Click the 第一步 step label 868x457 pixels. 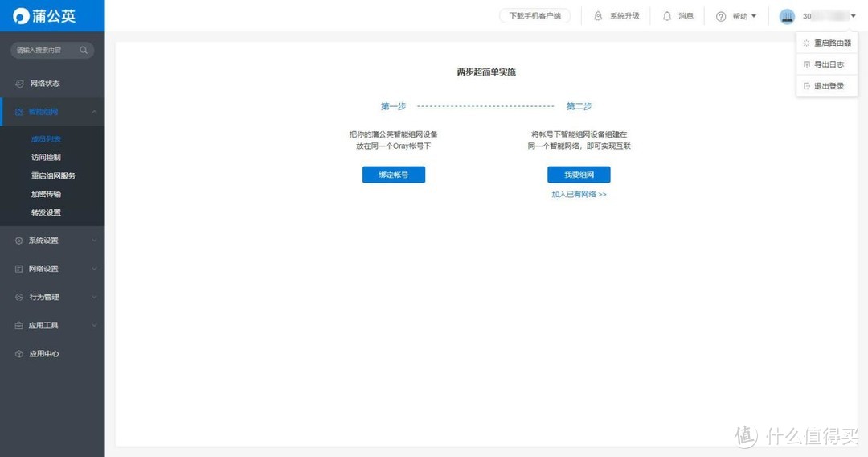(x=394, y=106)
